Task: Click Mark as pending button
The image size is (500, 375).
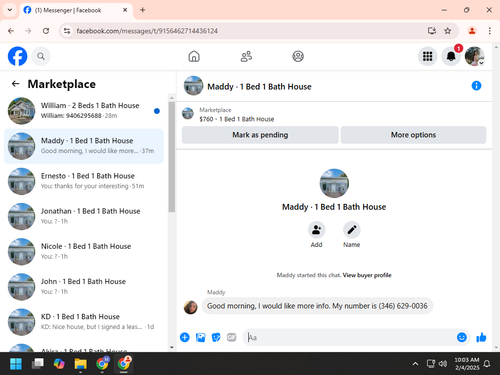Action: click(260, 135)
